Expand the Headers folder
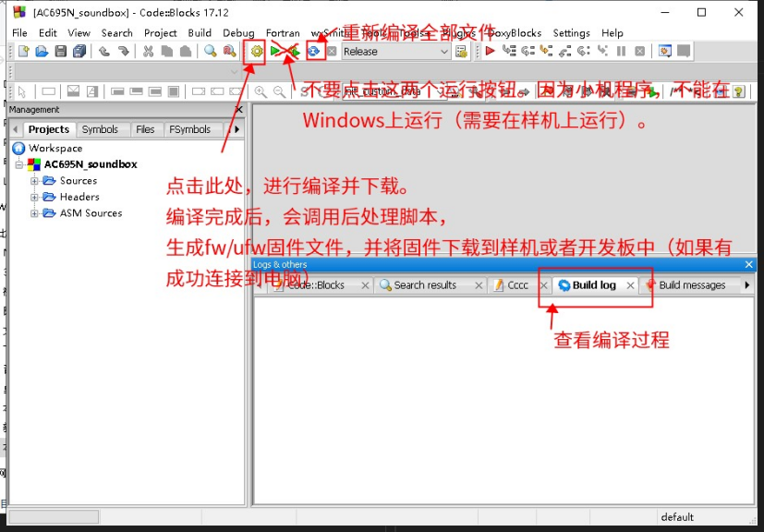764x532 pixels. [34, 197]
